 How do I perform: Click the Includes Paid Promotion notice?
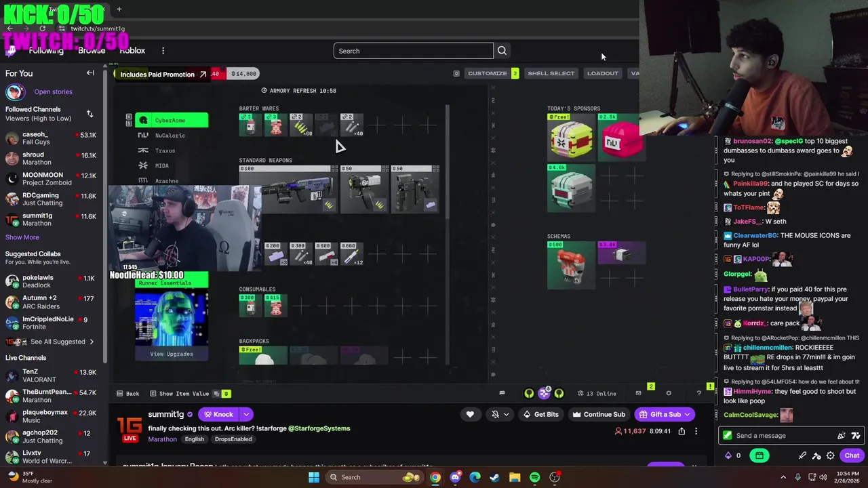[163, 74]
